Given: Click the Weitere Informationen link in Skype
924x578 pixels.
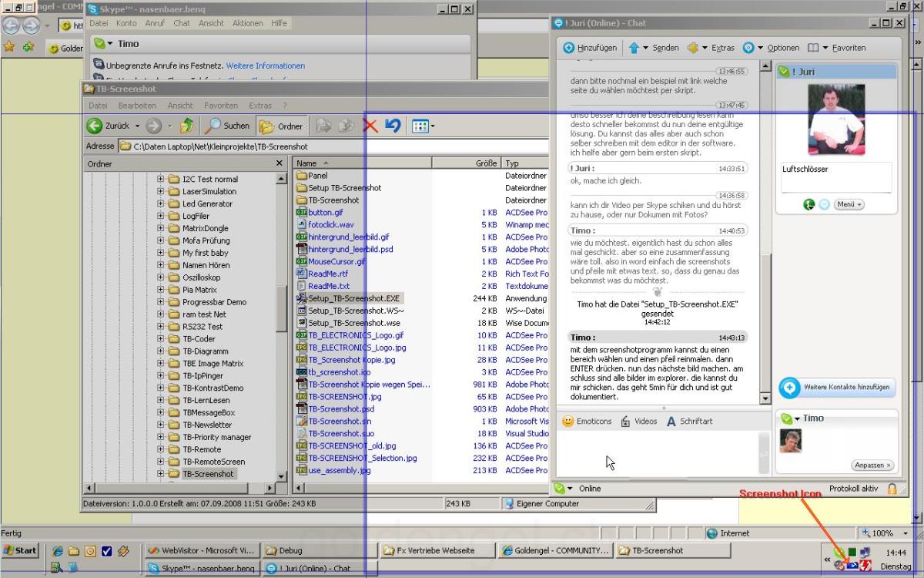Looking at the screenshot, I should (x=266, y=66).
